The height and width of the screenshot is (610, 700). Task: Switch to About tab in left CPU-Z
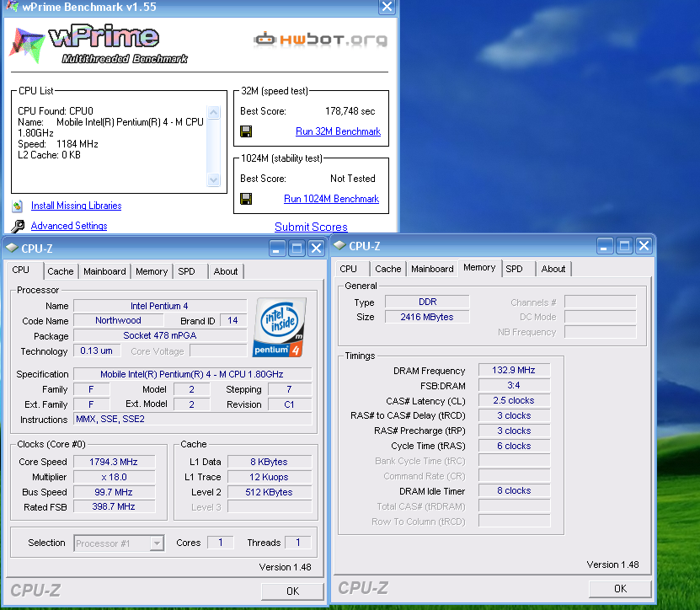click(x=226, y=271)
